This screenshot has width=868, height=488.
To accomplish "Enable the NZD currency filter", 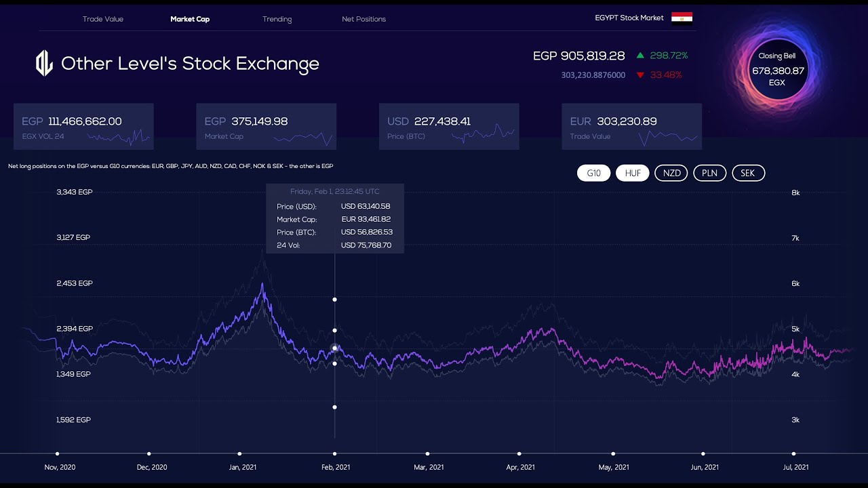I will coord(671,174).
